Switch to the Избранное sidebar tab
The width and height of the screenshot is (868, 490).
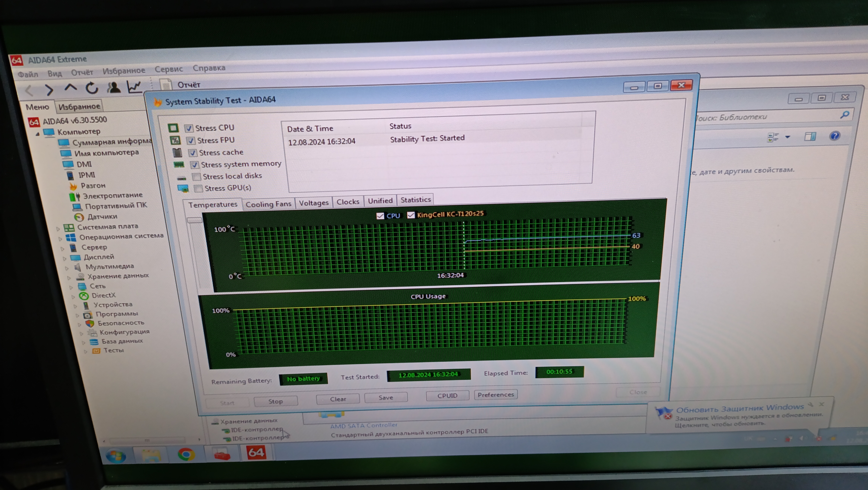(79, 107)
